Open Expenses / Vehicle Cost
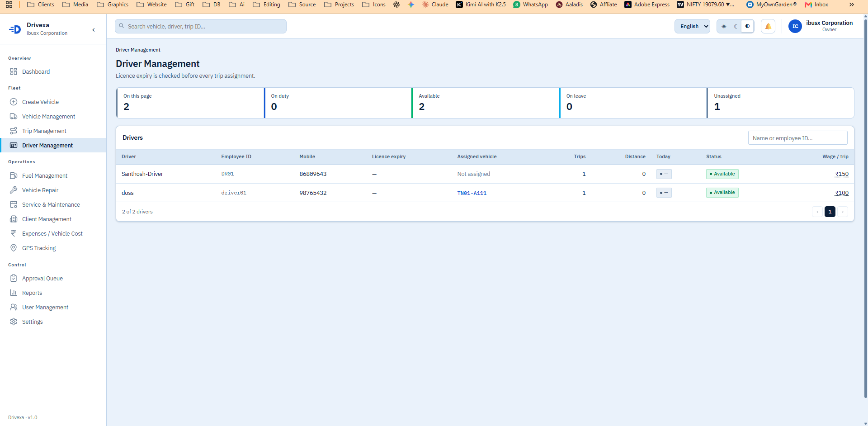The image size is (868, 426). pyautogui.click(x=53, y=233)
